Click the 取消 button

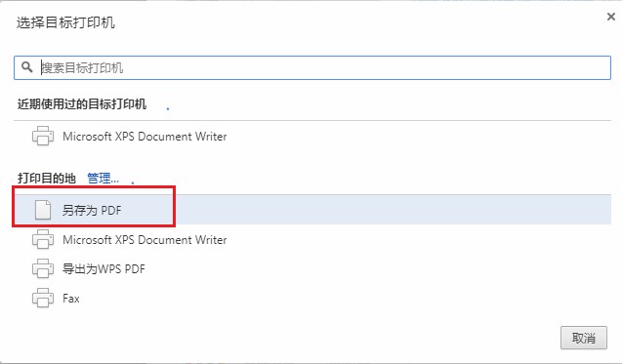pos(584,338)
